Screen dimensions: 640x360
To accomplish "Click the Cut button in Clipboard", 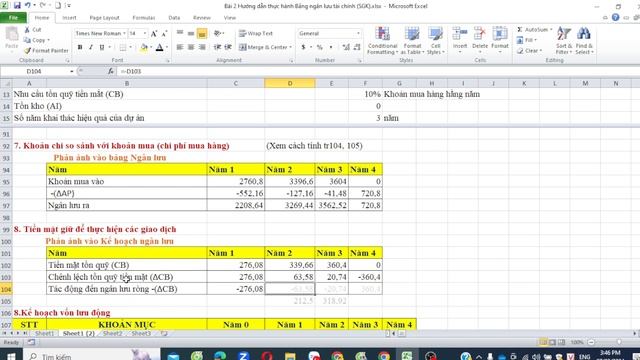I will pyautogui.click(x=33, y=30).
